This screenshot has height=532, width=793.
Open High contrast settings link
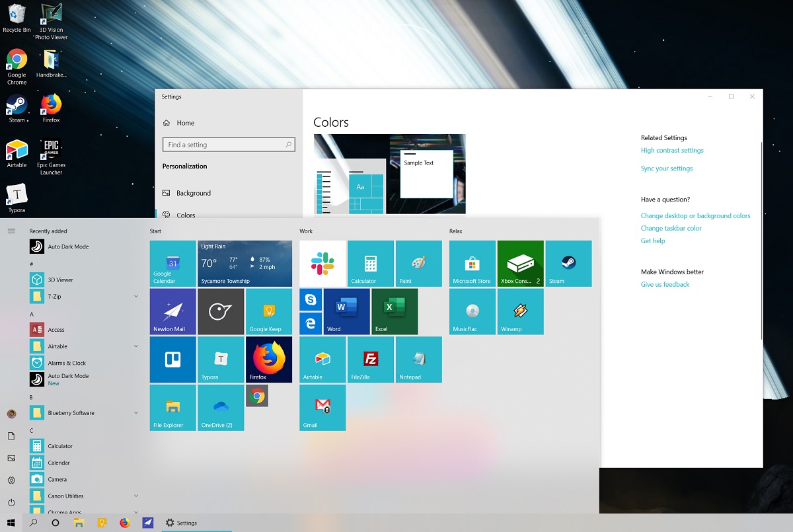click(x=672, y=151)
